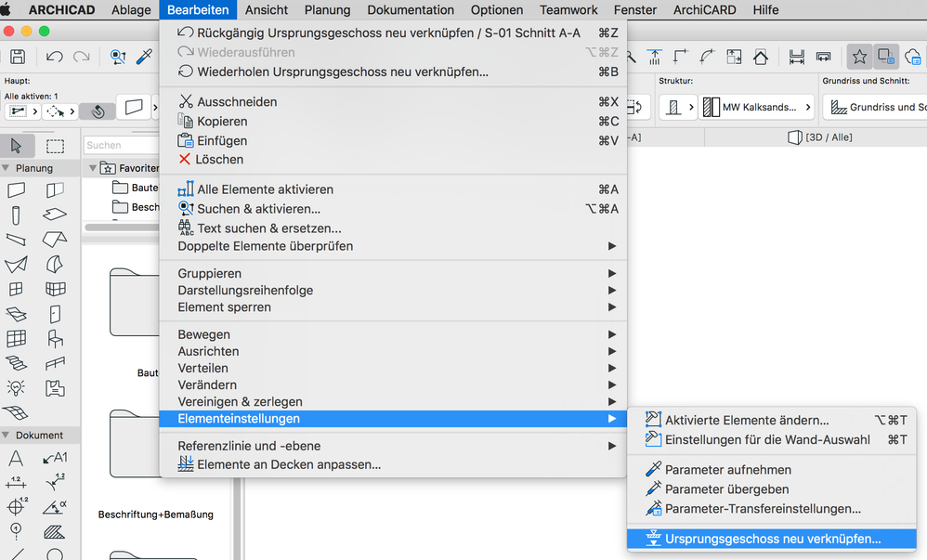Open the Gruppieren submenu
The width and height of the screenshot is (927, 560).
[393, 274]
